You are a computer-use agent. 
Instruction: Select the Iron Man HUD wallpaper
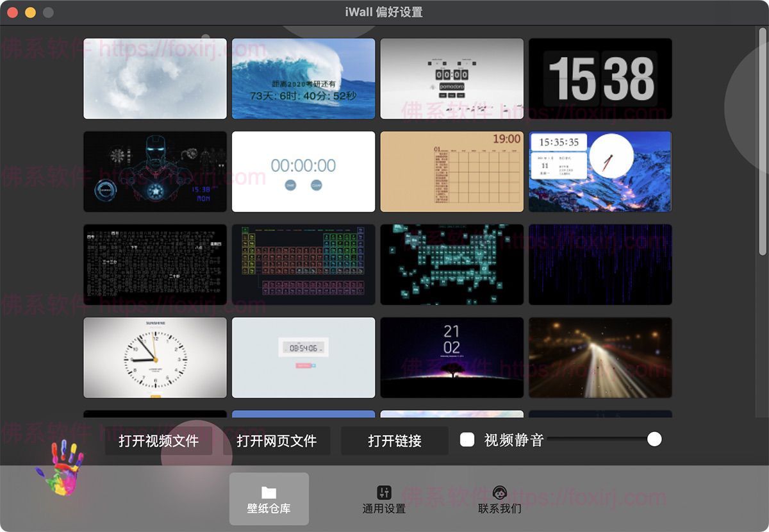154,172
